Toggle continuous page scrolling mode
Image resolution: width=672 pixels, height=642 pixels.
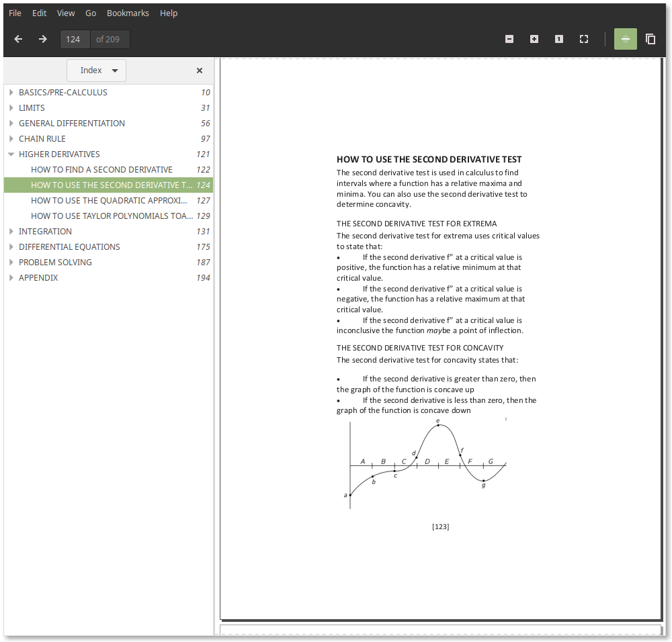(x=626, y=39)
